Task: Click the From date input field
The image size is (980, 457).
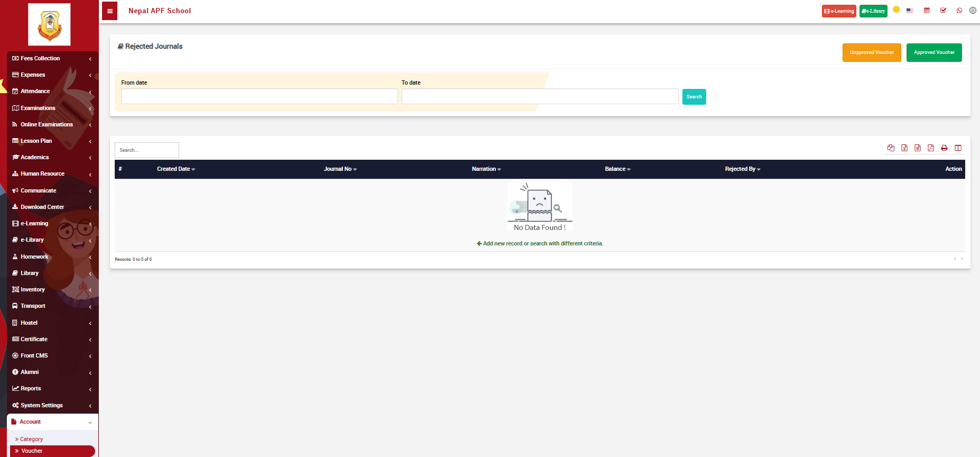Action: 259,96
